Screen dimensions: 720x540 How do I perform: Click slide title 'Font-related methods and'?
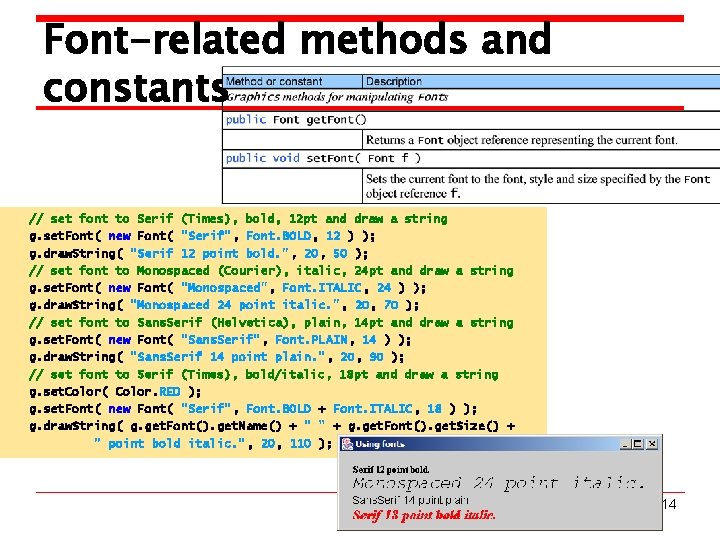(x=298, y=40)
